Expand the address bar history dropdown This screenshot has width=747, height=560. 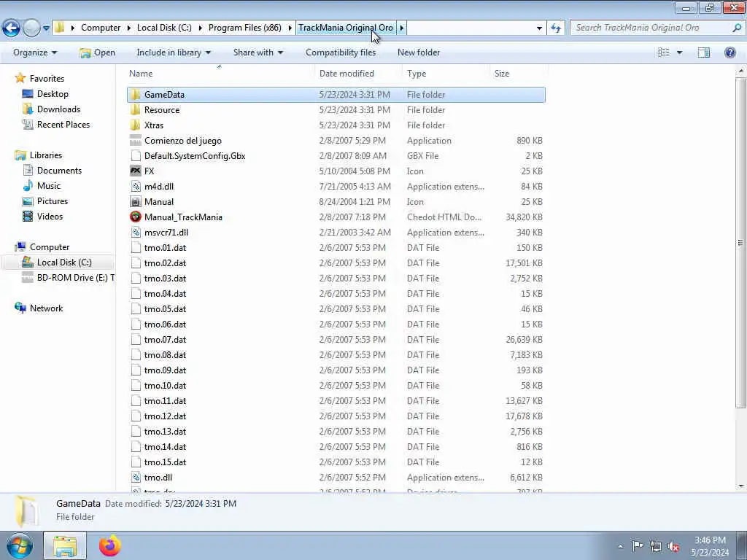[x=539, y=28]
